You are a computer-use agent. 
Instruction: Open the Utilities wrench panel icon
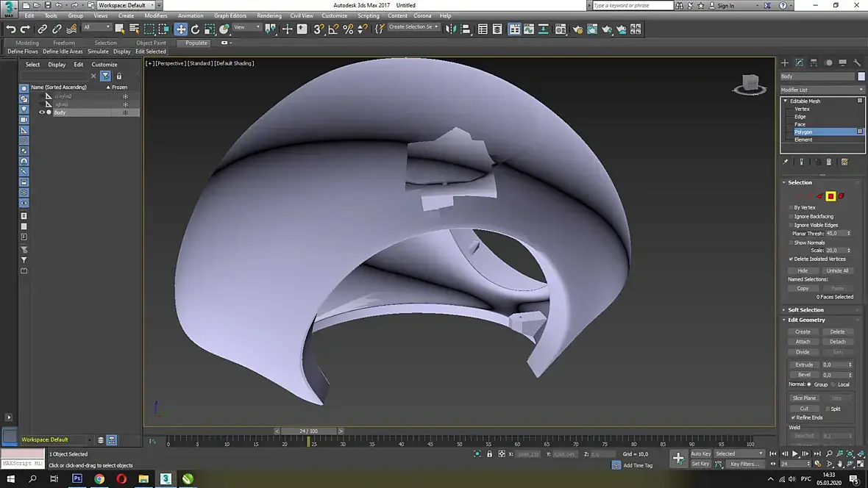tap(857, 63)
